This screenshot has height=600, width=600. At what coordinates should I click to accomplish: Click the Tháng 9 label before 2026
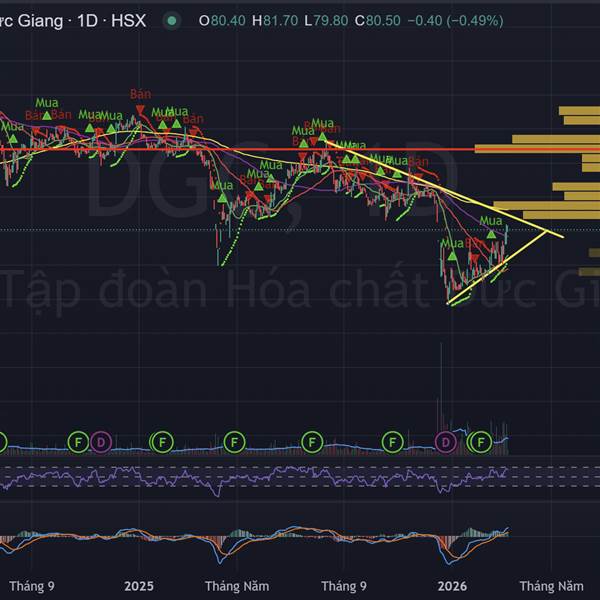coord(344,586)
